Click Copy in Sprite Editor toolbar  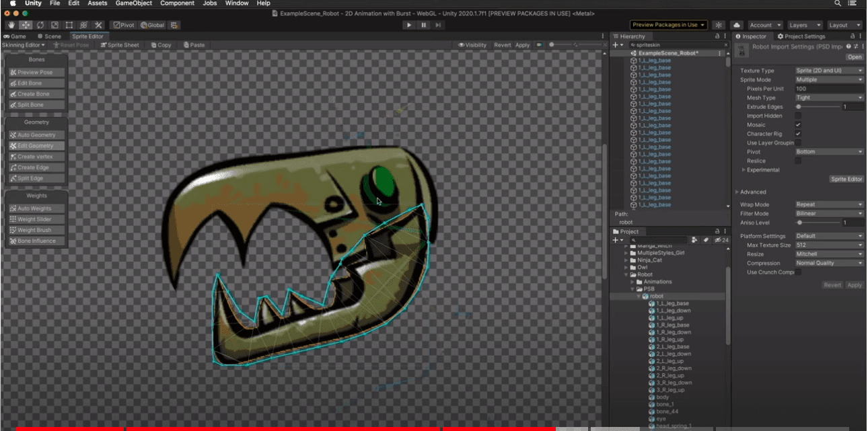[x=161, y=45]
